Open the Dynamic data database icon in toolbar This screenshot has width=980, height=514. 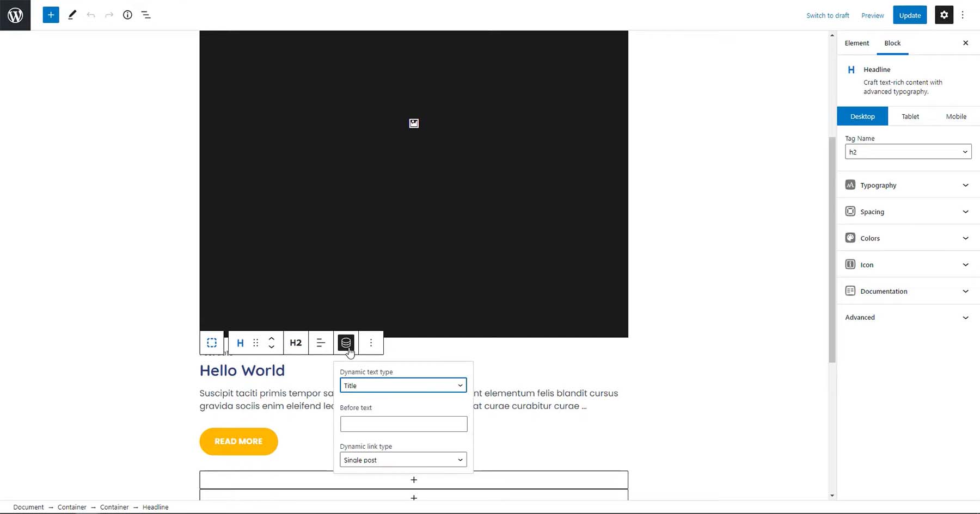[345, 343]
